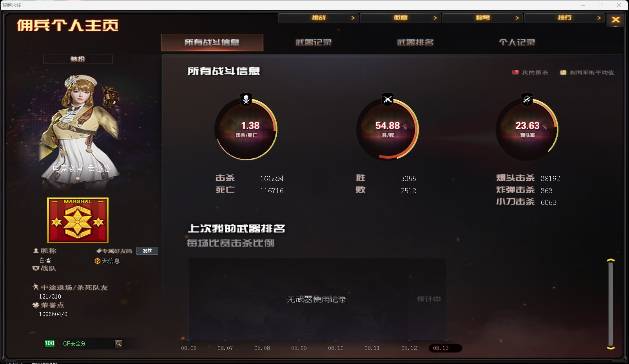Open the 个人记录 tab
This screenshot has height=364, width=629.
517,42
